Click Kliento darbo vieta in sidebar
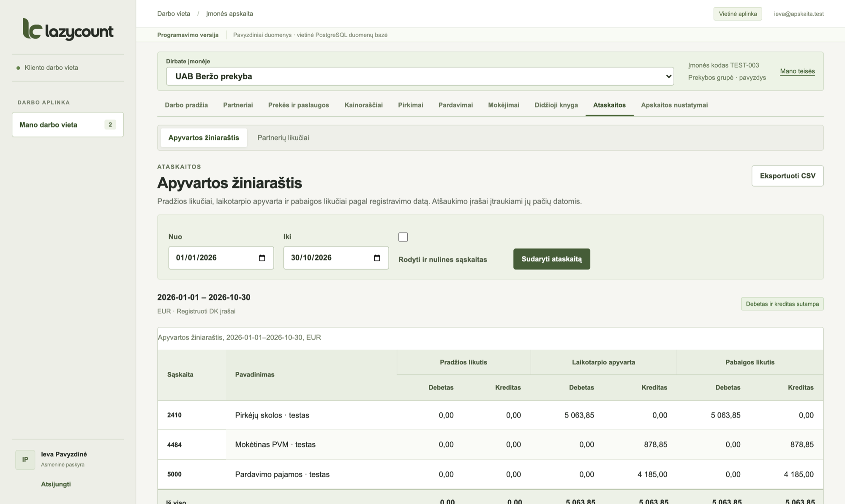The image size is (845, 504). (x=51, y=68)
